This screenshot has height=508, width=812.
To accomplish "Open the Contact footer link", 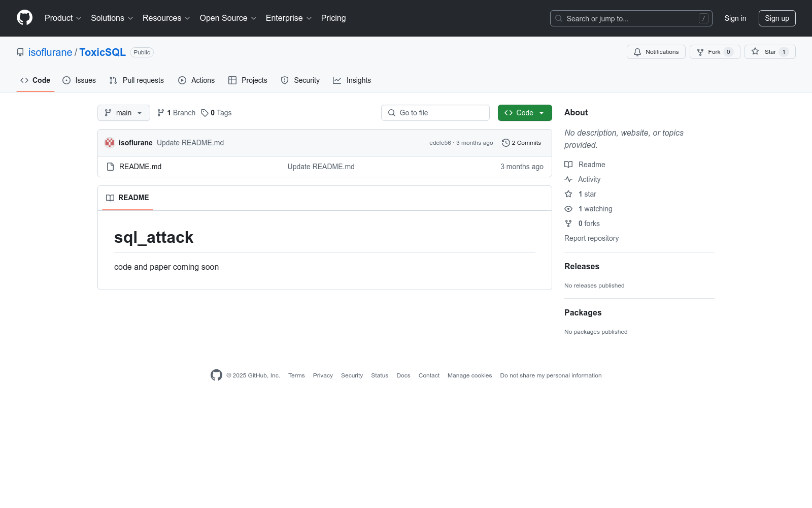I will [429, 375].
